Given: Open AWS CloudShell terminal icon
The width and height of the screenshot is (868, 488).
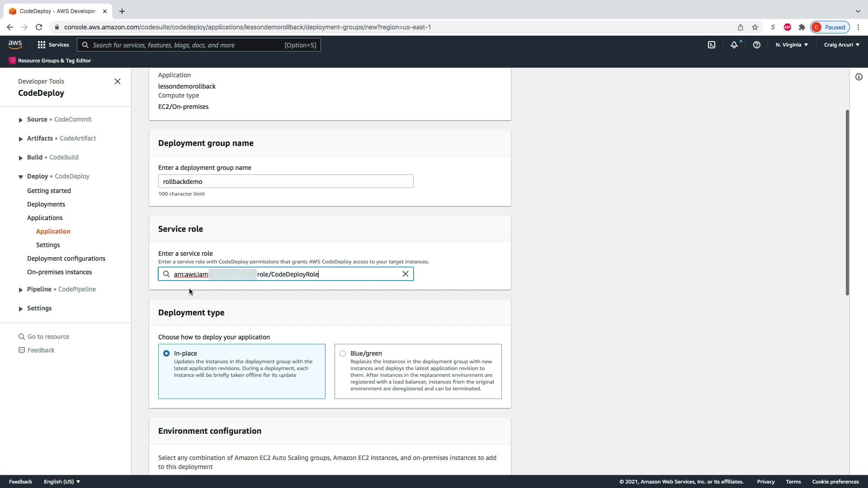Looking at the screenshot, I should [x=712, y=45].
